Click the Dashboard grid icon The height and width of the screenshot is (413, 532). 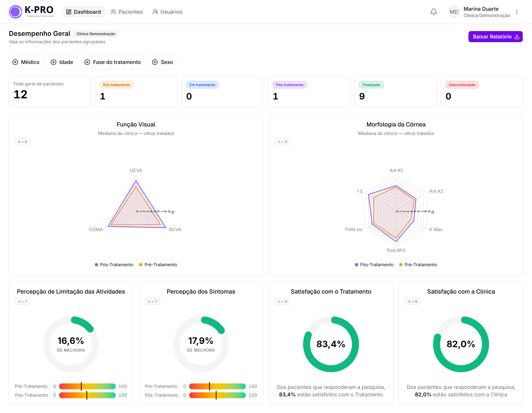click(x=69, y=12)
